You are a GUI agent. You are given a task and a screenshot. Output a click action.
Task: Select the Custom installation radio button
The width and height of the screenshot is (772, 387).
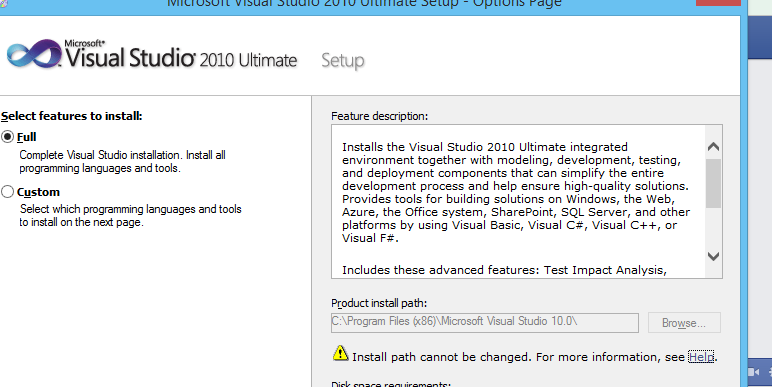(x=7, y=192)
